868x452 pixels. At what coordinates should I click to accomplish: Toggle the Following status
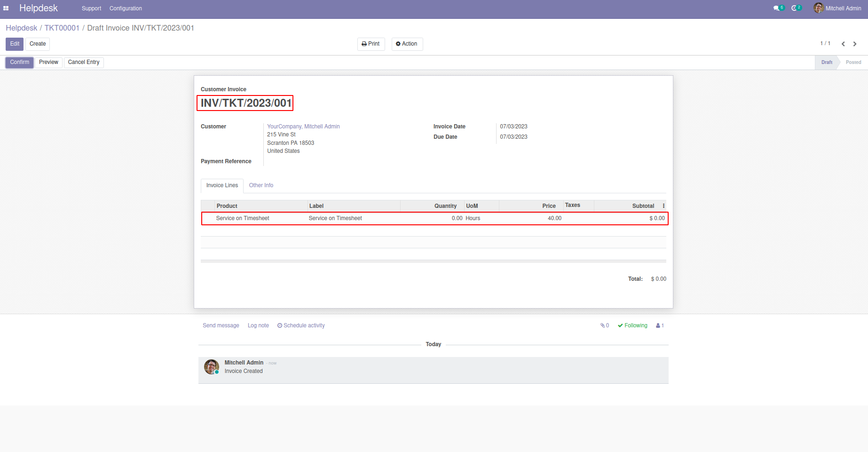click(x=632, y=325)
